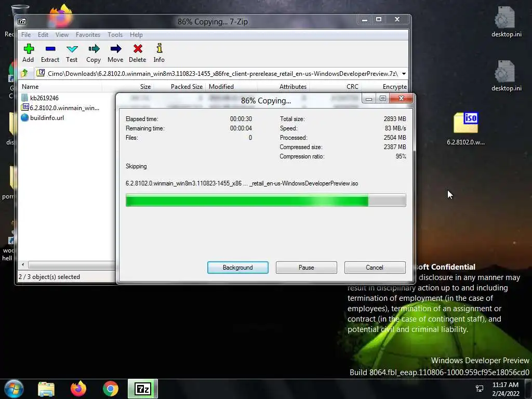Open the Help menu
The height and width of the screenshot is (399, 532).
136,35
